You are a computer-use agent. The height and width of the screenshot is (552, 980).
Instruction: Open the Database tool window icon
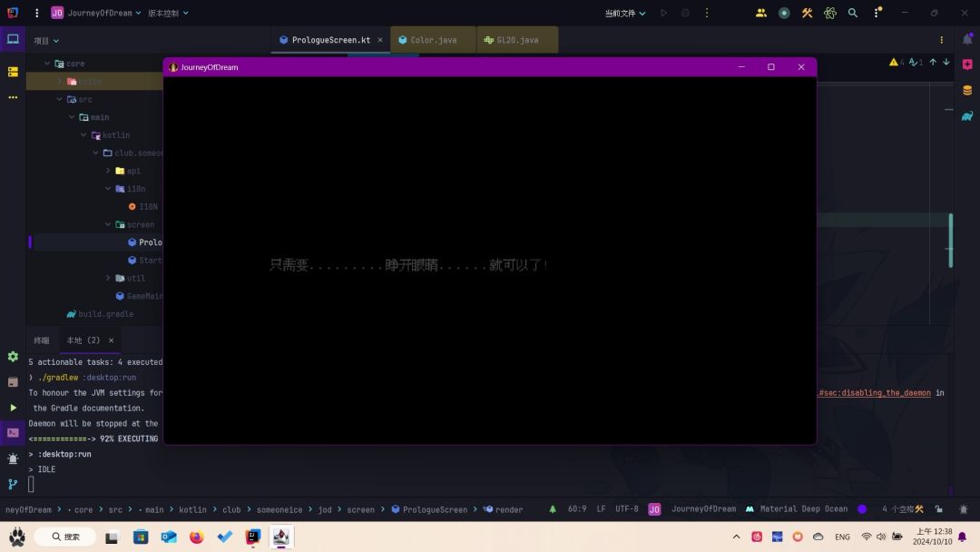click(967, 90)
